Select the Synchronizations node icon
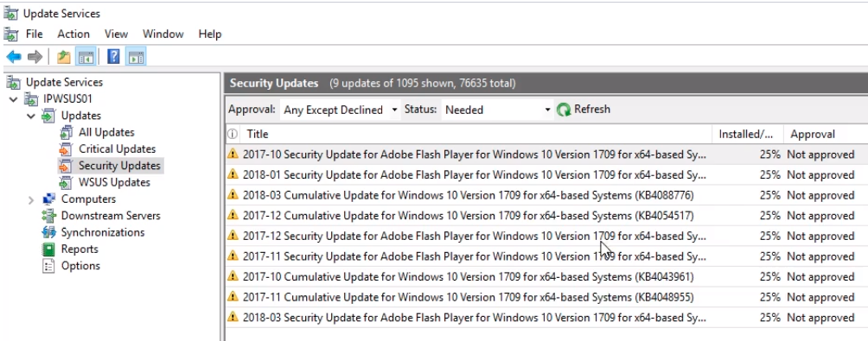This screenshot has height=341, width=868. click(49, 232)
